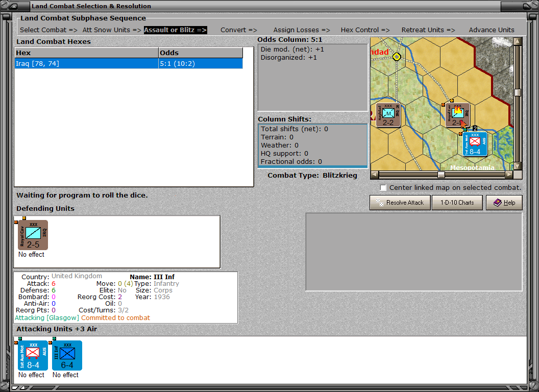Screen dimensions: 539x392
Task: Click the Fractional odds: 0 line
Action: coord(291,162)
